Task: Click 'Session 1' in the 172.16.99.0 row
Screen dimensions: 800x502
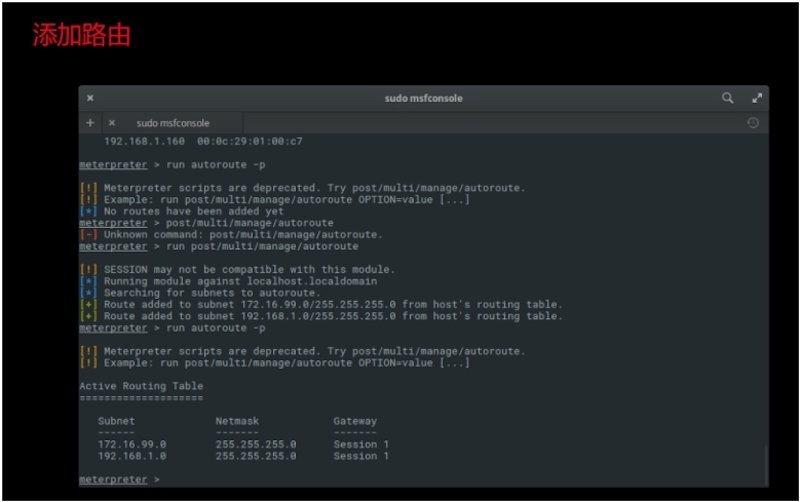Action: tap(361, 444)
